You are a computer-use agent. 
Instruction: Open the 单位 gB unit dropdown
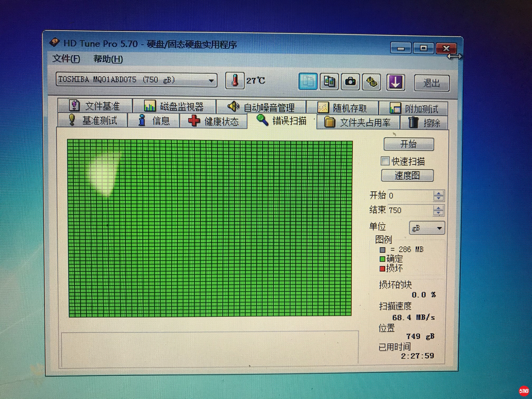point(427,228)
